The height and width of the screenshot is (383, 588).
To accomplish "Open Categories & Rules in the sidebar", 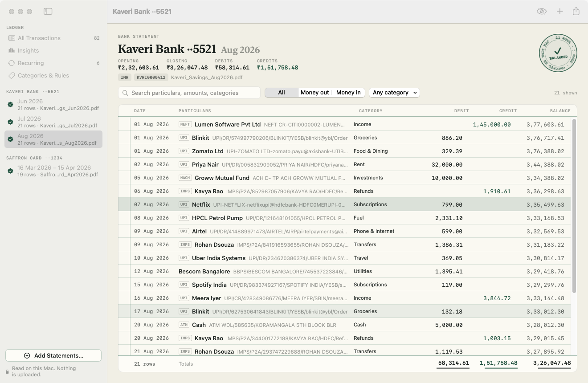I will (53, 76).
